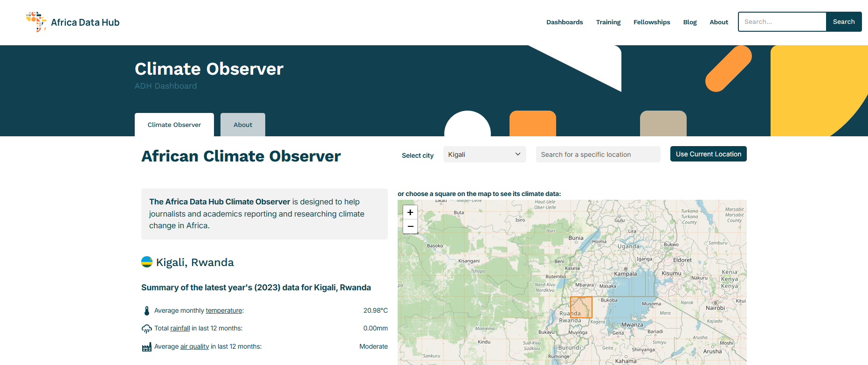Follow the air quality link

coord(194,346)
